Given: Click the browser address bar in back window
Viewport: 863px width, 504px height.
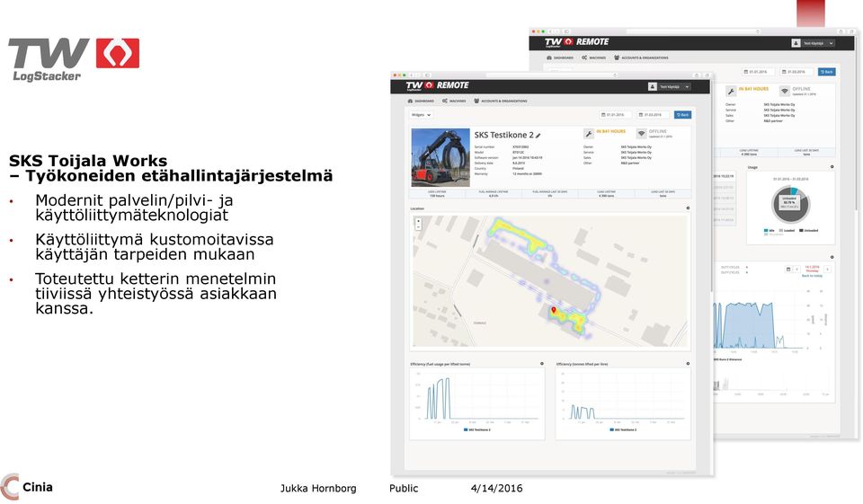Looking at the screenshot, I should pyautogui.click(x=693, y=31).
